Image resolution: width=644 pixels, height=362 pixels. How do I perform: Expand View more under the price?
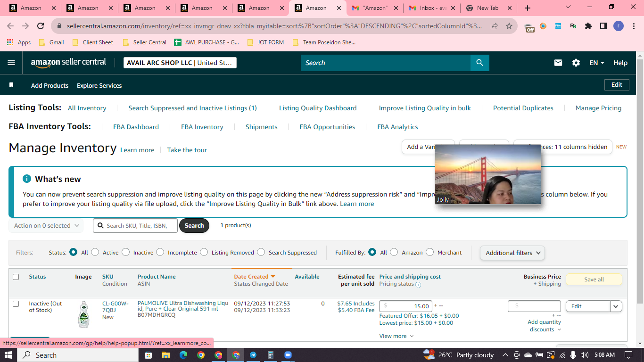(x=396, y=336)
